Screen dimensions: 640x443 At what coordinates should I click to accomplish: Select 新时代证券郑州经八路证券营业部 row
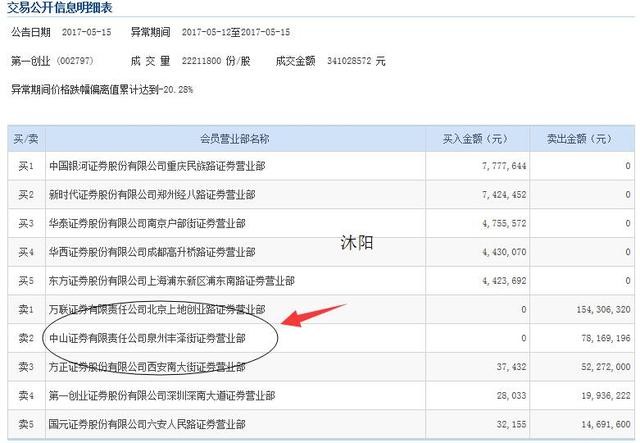point(321,195)
